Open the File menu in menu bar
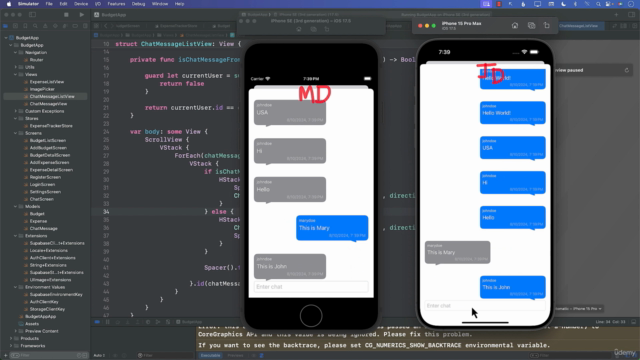The width and height of the screenshot is (640, 360). click(49, 4)
